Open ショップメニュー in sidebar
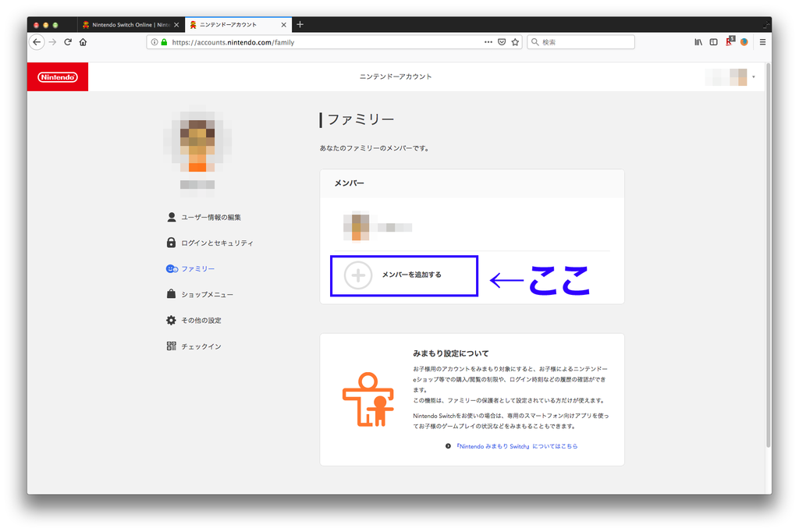Viewport: 799px width, 532px height. [x=200, y=295]
